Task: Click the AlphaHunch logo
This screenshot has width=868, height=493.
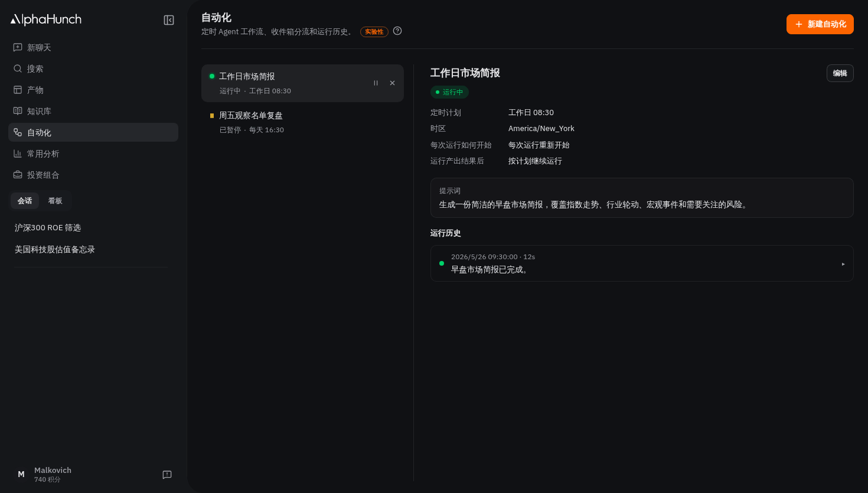Action: click(x=46, y=19)
